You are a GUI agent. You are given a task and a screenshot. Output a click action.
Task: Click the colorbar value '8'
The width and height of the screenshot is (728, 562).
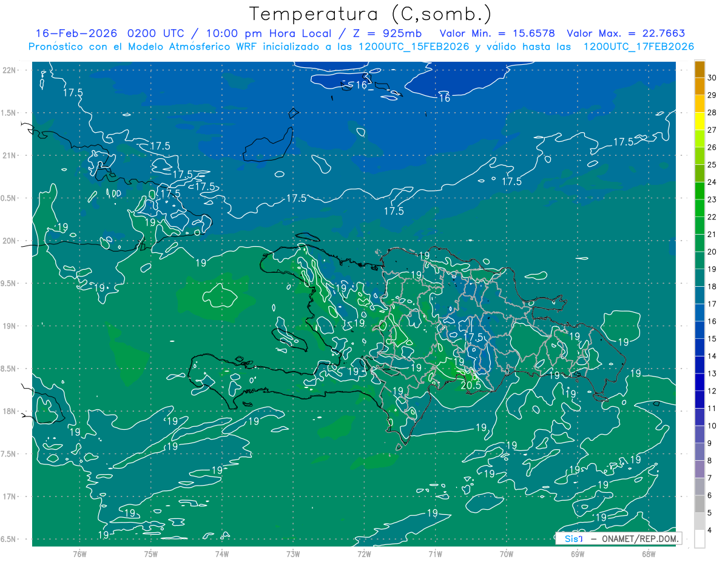coord(710,461)
